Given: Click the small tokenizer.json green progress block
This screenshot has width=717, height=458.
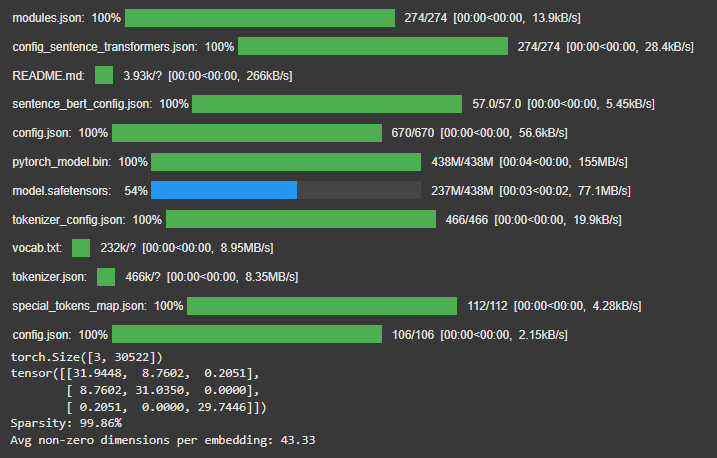Looking at the screenshot, I should point(105,277).
